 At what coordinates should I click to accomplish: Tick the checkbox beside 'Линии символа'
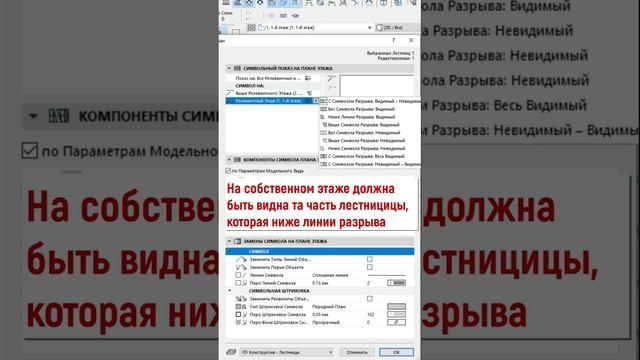238,275
